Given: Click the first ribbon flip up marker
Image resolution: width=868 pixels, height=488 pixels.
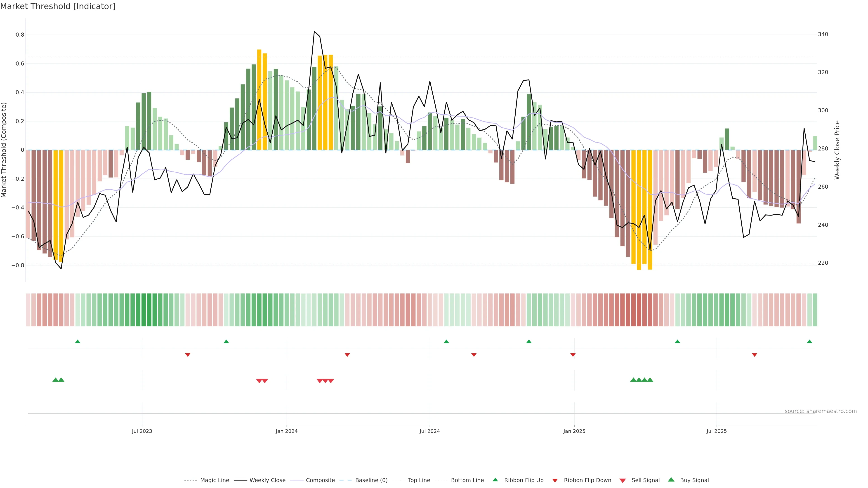Looking at the screenshot, I should click(x=78, y=342).
